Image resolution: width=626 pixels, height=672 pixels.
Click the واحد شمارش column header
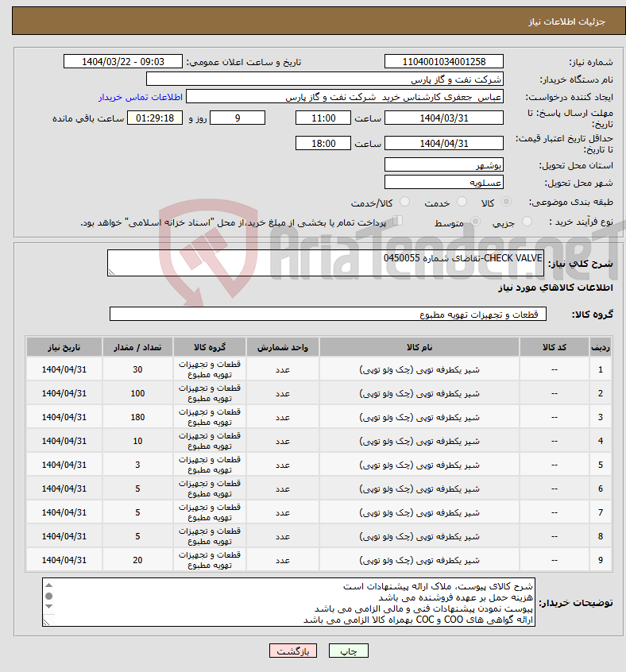coord(282,347)
